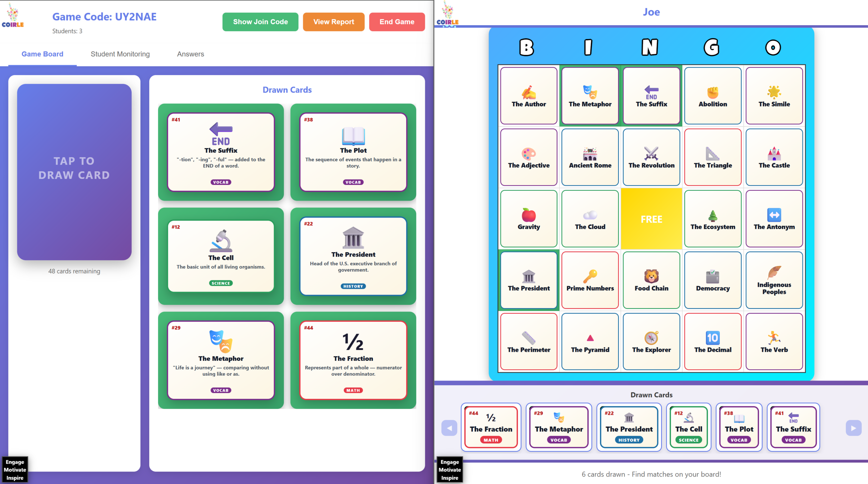Click the Food Chain lion icon
868x484 pixels.
[651, 276]
